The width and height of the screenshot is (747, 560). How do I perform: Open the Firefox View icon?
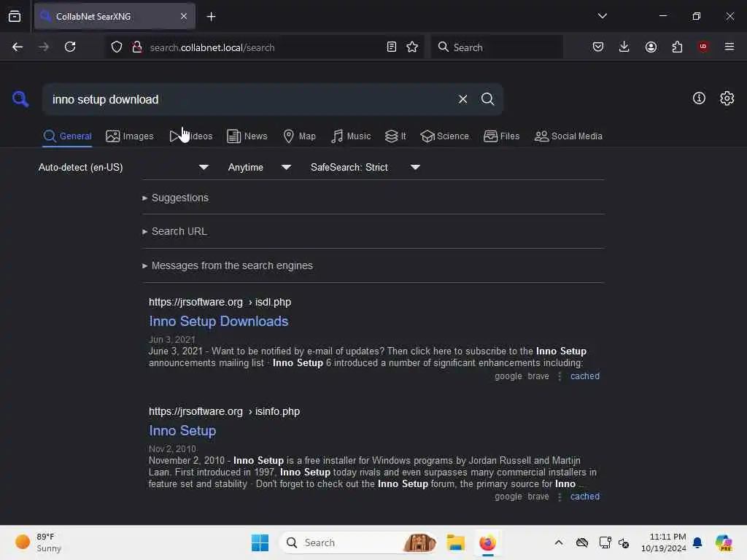(15, 17)
